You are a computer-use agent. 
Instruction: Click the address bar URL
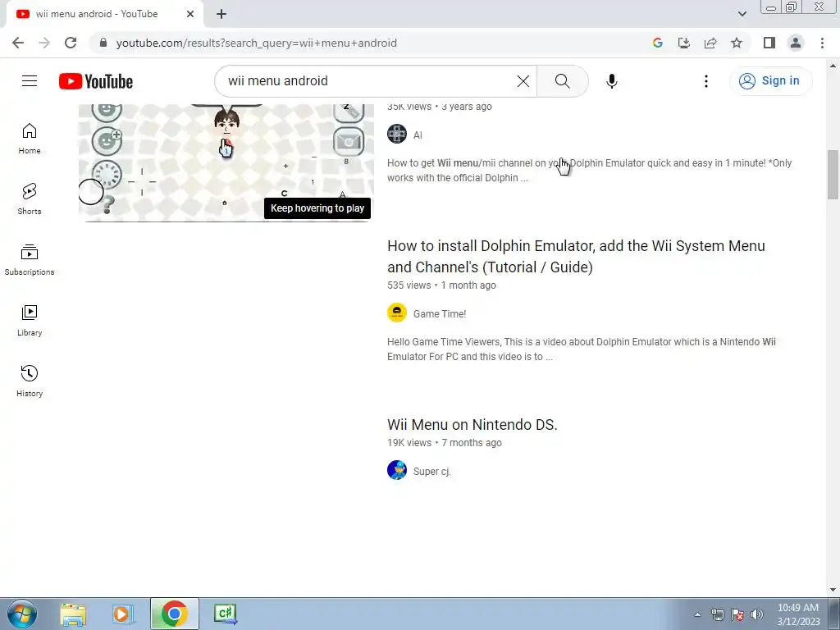point(256,43)
